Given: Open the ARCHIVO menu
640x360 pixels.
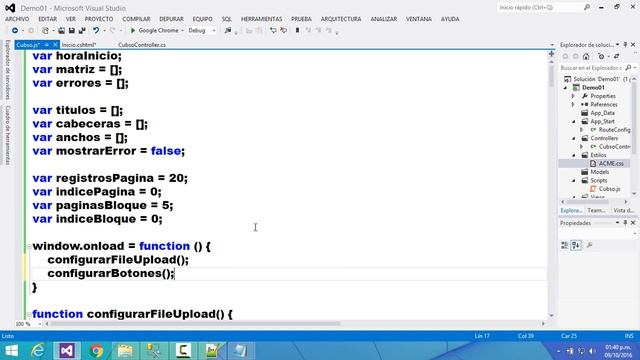Looking at the screenshot, I should [x=17, y=19].
